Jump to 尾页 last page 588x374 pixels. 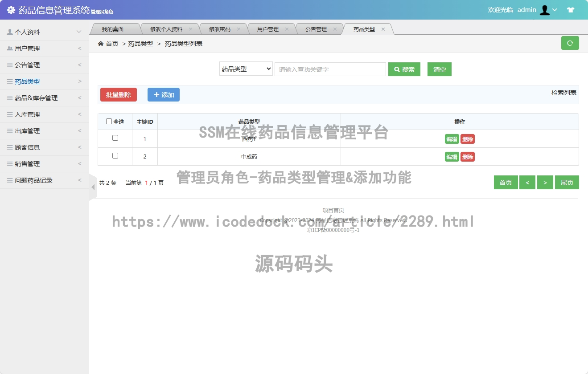coord(567,183)
